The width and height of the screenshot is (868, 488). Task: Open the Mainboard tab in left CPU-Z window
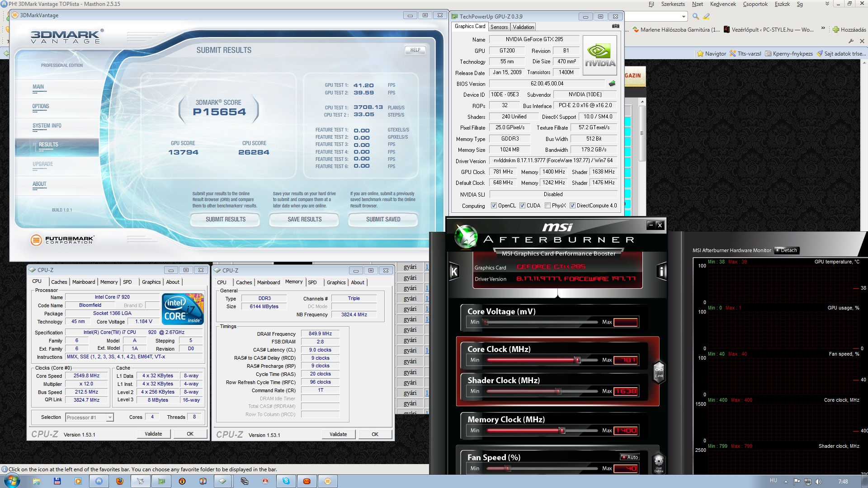84,282
